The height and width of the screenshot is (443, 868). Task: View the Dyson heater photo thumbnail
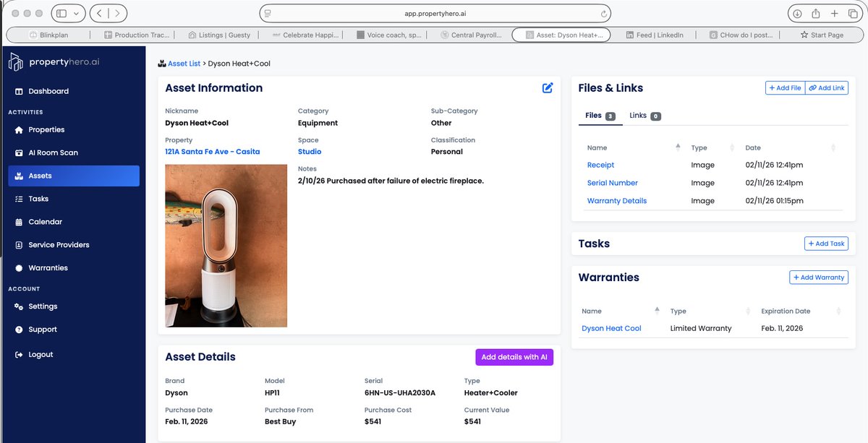coord(226,246)
